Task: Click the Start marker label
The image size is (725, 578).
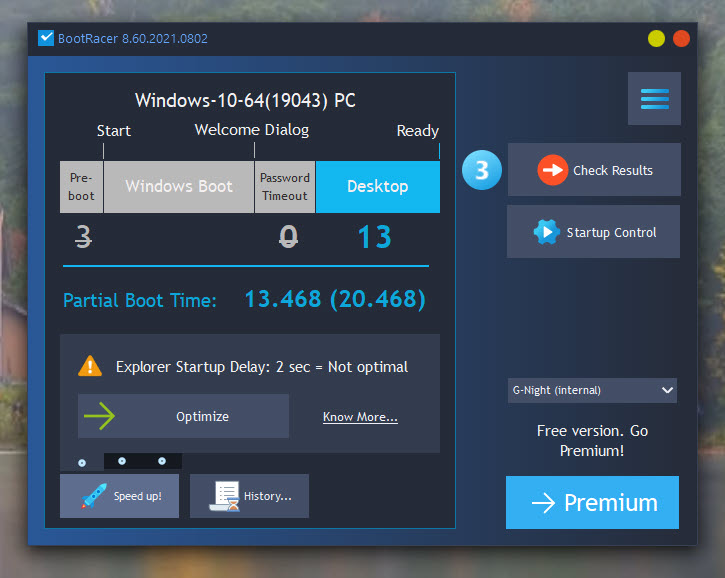Action: [114, 131]
